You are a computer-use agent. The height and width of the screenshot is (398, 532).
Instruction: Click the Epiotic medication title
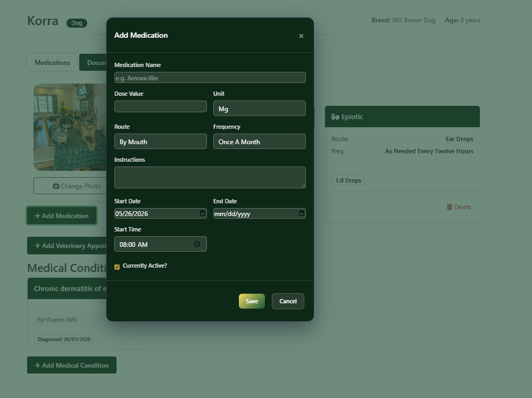click(352, 117)
